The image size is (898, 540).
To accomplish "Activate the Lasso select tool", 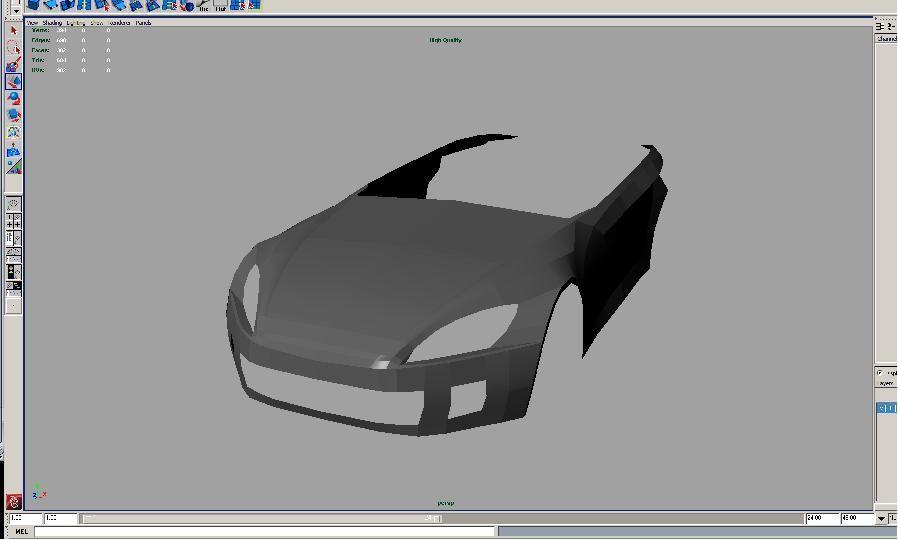I will coord(13,48).
